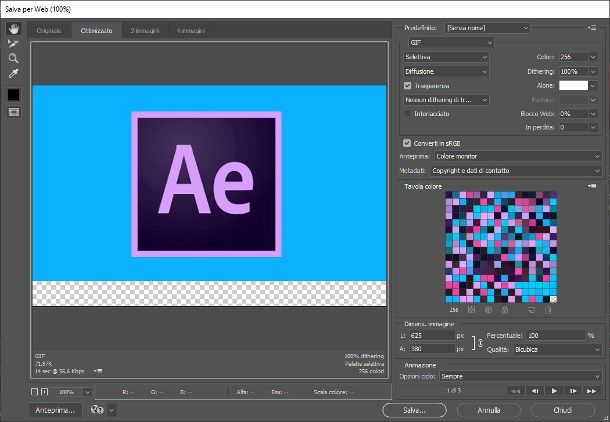Screen dimensions: 610x422
Task: Click the Anteprima... button
Action: [x=55, y=410]
